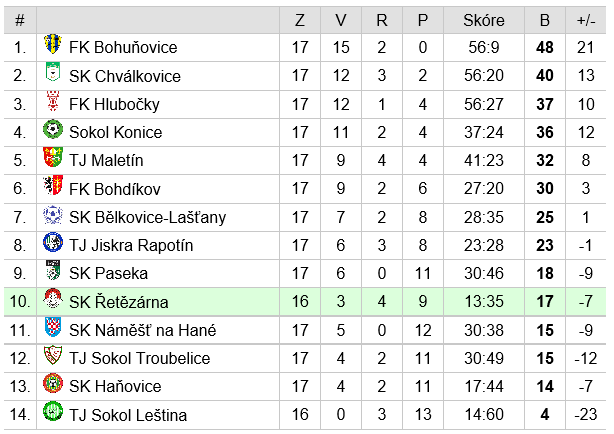Viewport: 614px width, 434px height.
Task: Click the Skóre column header
Action: (484, 20)
